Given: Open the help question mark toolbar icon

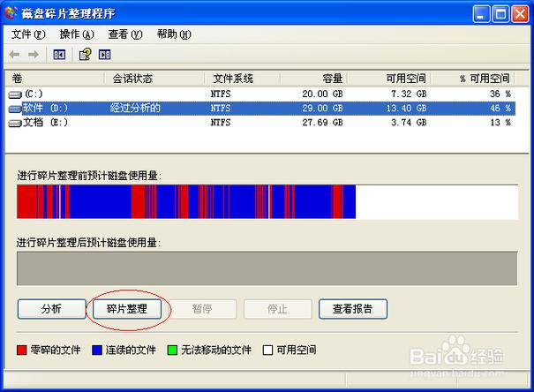Looking at the screenshot, I should [85, 55].
